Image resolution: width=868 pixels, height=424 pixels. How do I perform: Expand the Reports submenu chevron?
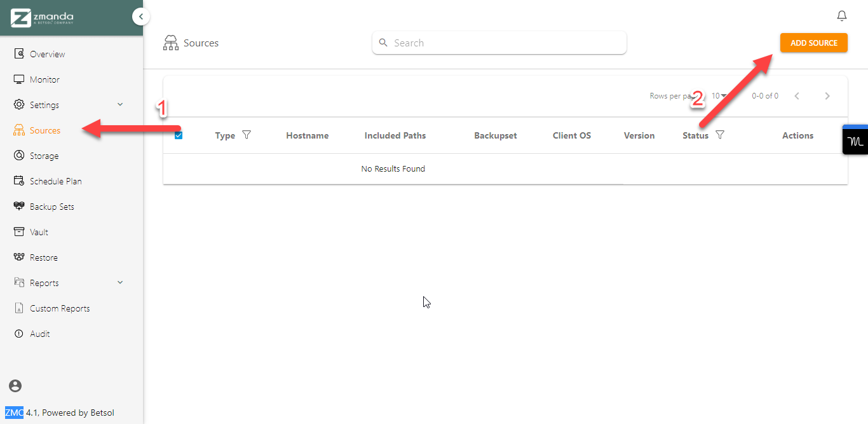[x=120, y=283]
